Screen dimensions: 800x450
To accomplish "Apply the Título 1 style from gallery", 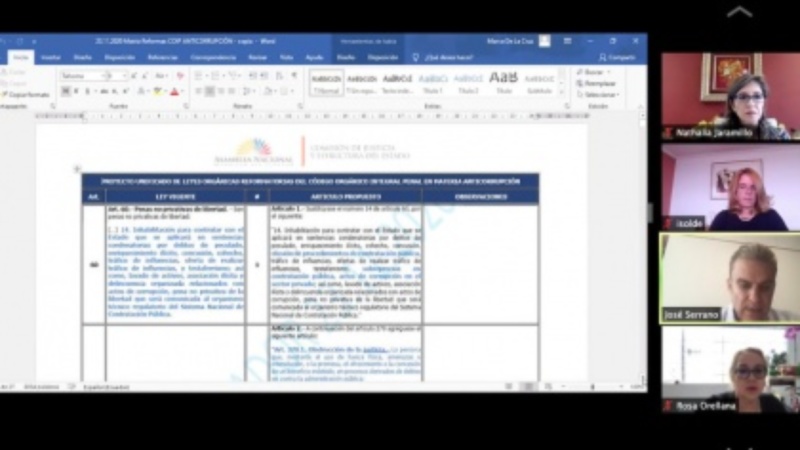I will pyautogui.click(x=433, y=83).
